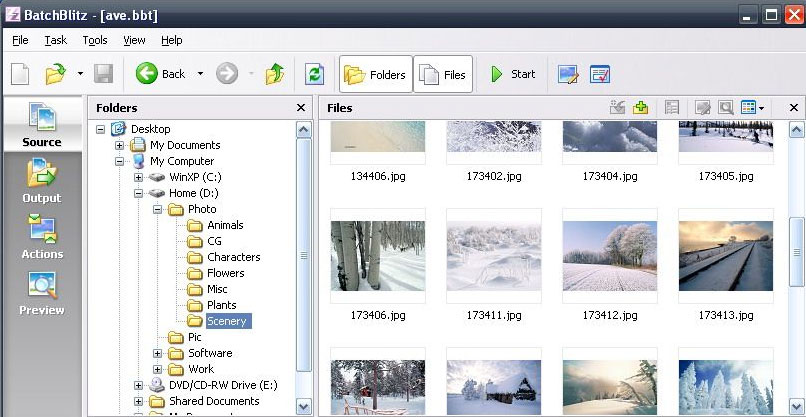Click the refresh icon in toolbar
This screenshot has height=417, width=806.
point(315,74)
